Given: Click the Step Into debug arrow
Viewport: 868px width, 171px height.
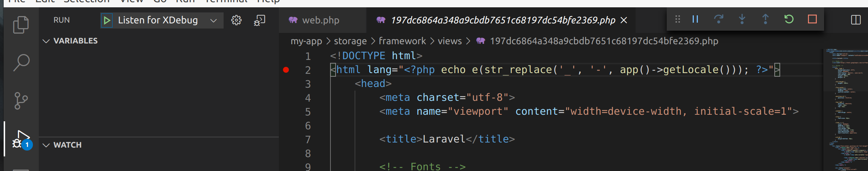Looking at the screenshot, I should click(x=742, y=19).
